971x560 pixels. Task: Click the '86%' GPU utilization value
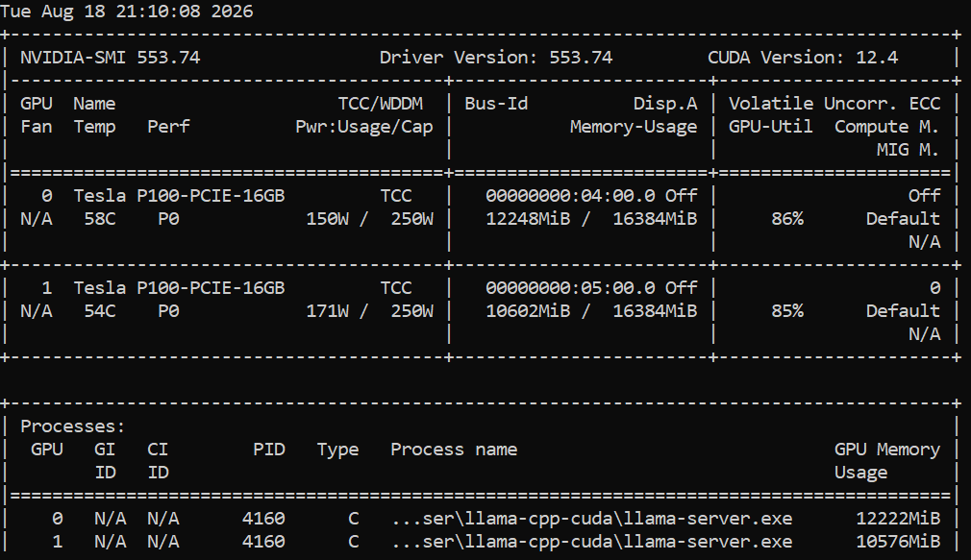click(x=787, y=219)
